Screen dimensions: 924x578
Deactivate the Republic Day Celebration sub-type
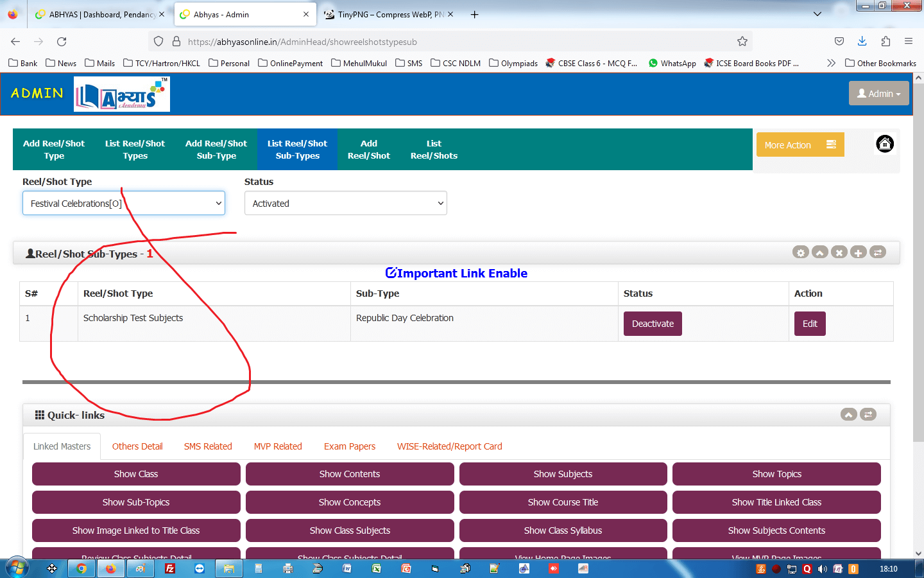click(x=652, y=324)
